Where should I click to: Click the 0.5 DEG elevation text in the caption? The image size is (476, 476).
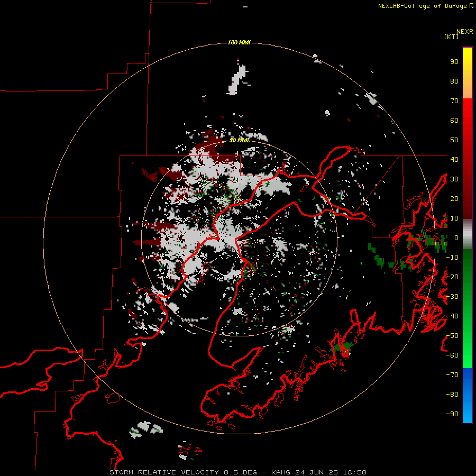point(241,472)
